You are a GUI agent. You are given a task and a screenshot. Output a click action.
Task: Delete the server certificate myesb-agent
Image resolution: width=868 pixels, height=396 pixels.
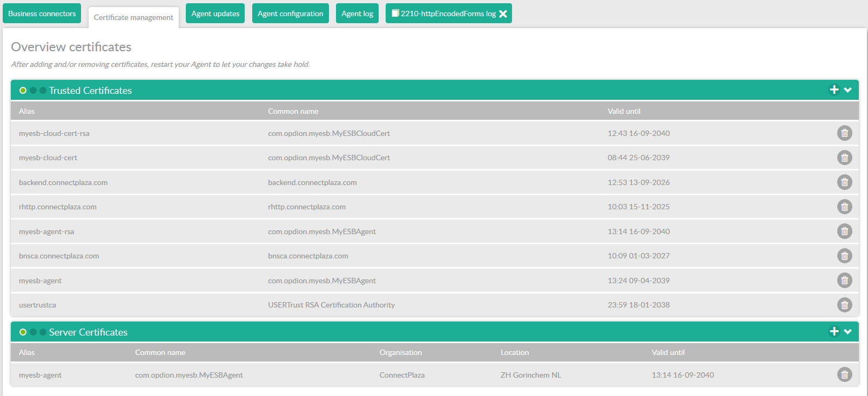[844, 374]
